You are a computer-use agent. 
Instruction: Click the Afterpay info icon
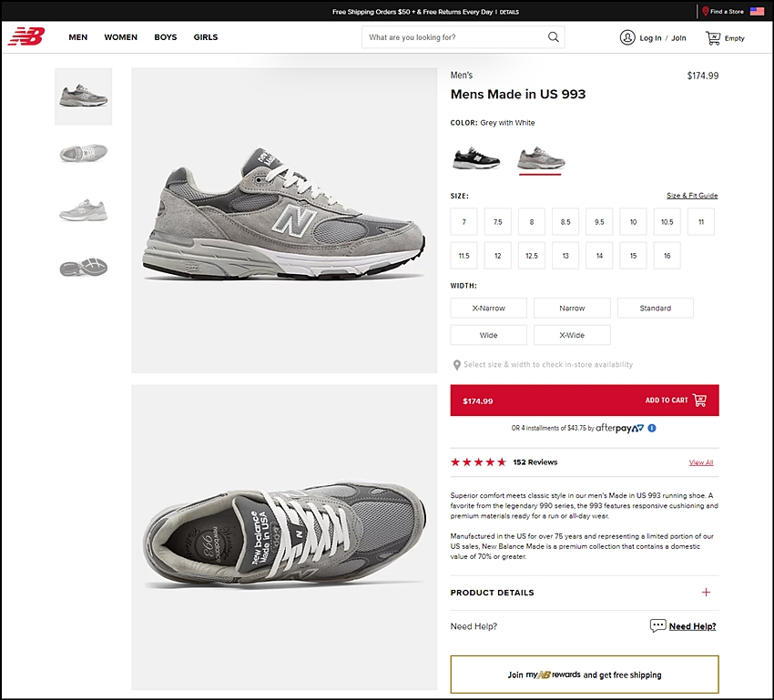652,428
